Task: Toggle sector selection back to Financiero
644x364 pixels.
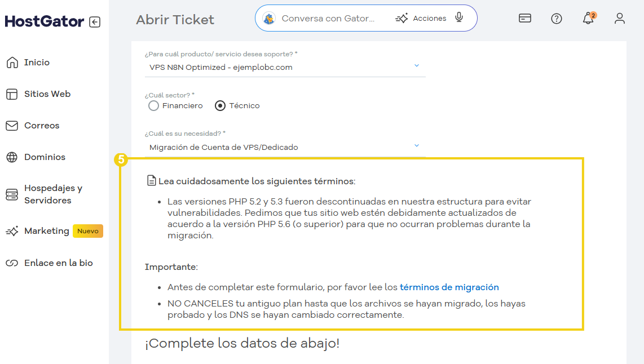Action: [153, 105]
